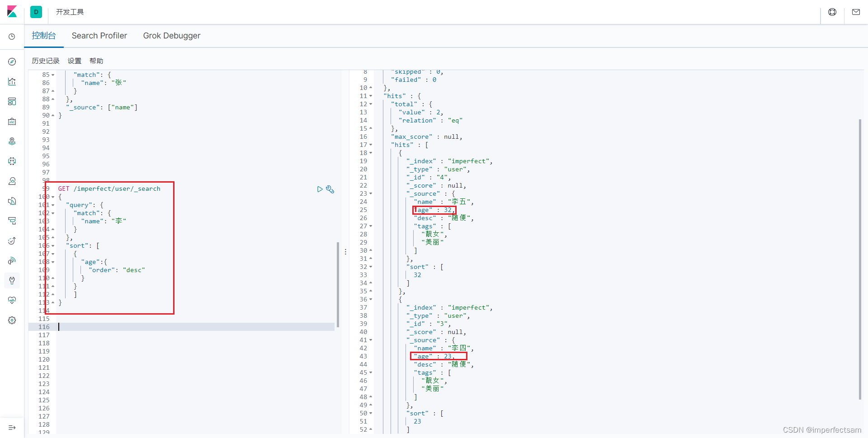Screen dimensions: 868x438
Task: Click the editor pane vertical scrollbar
Action: tap(338, 285)
